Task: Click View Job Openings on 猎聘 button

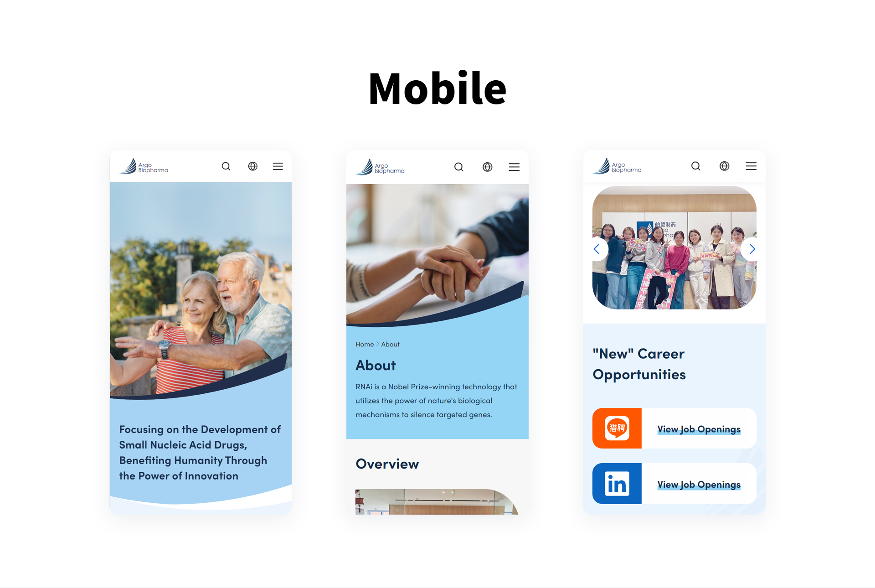Action: [699, 430]
